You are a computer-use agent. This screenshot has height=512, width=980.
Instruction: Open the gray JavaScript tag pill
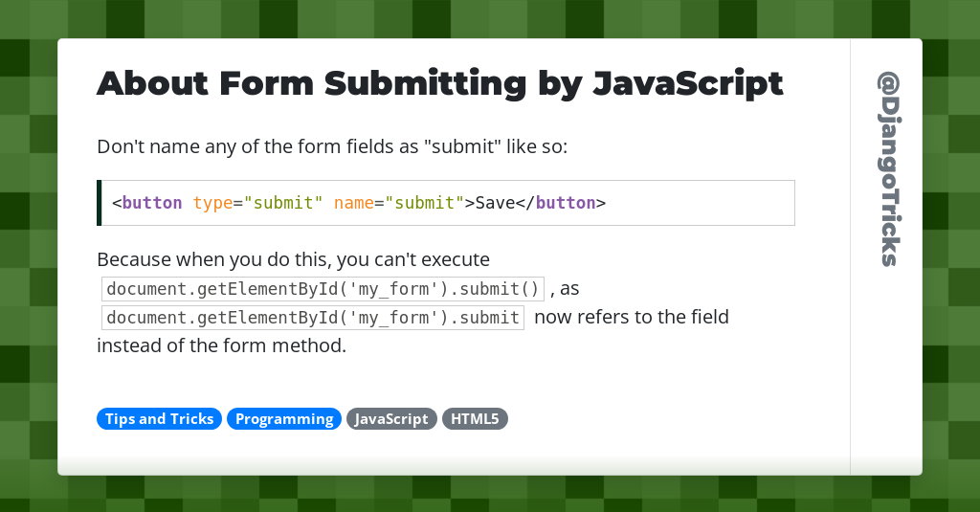(391, 419)
